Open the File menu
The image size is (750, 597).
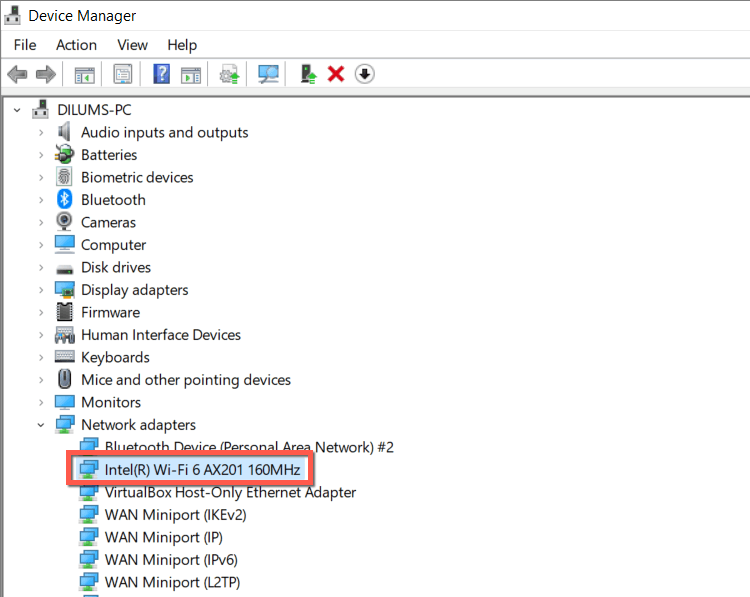pyautogui.click(x=25, y=45)
